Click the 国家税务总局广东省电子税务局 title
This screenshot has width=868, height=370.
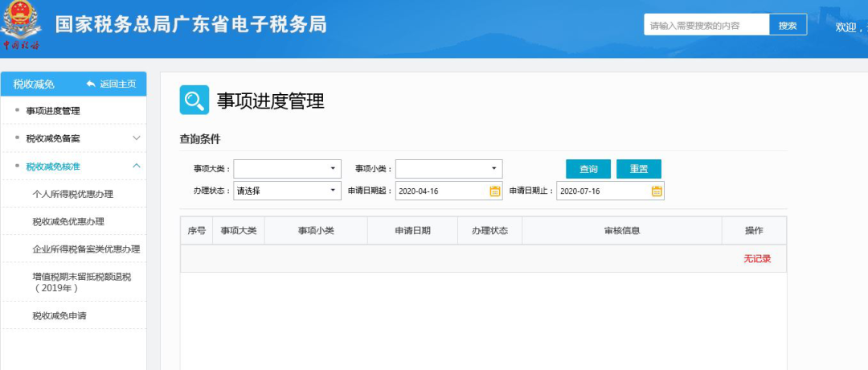click(x=191, y=25)
